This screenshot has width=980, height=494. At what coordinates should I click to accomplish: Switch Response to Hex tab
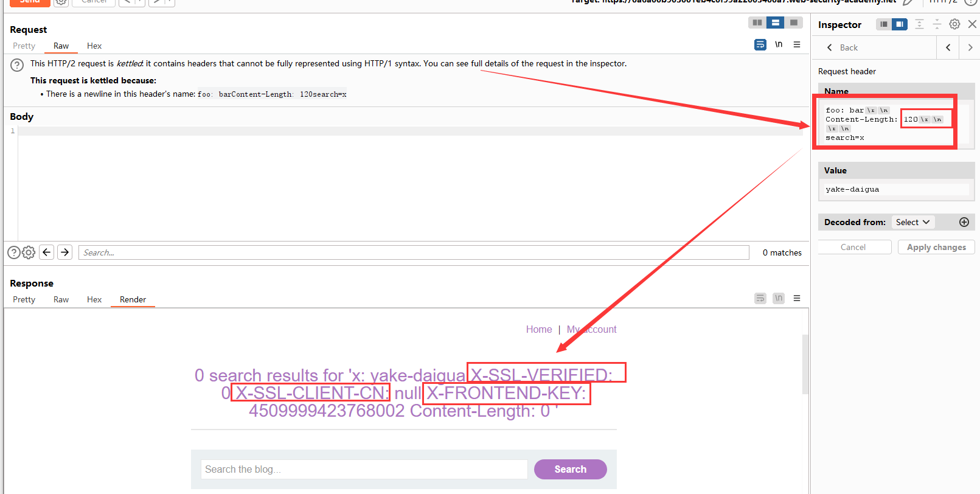94,299
